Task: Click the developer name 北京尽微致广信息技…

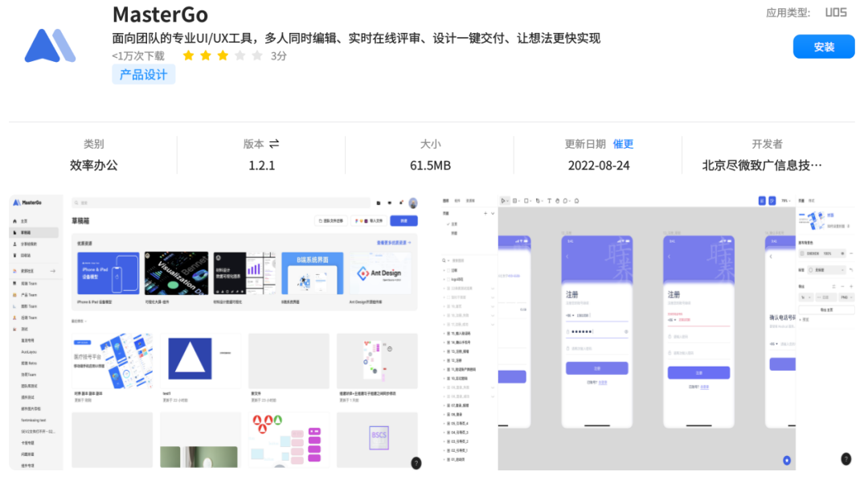Action: (762, 166)
